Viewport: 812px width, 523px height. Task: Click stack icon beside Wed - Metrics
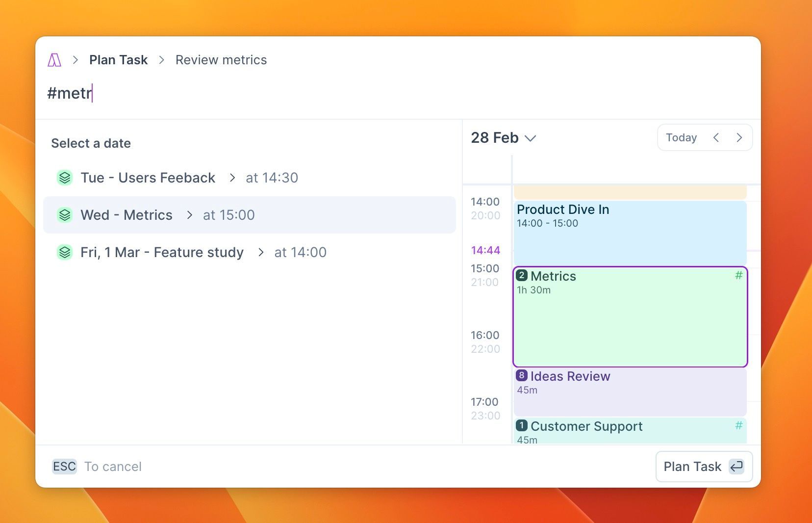tap(65, 215)
